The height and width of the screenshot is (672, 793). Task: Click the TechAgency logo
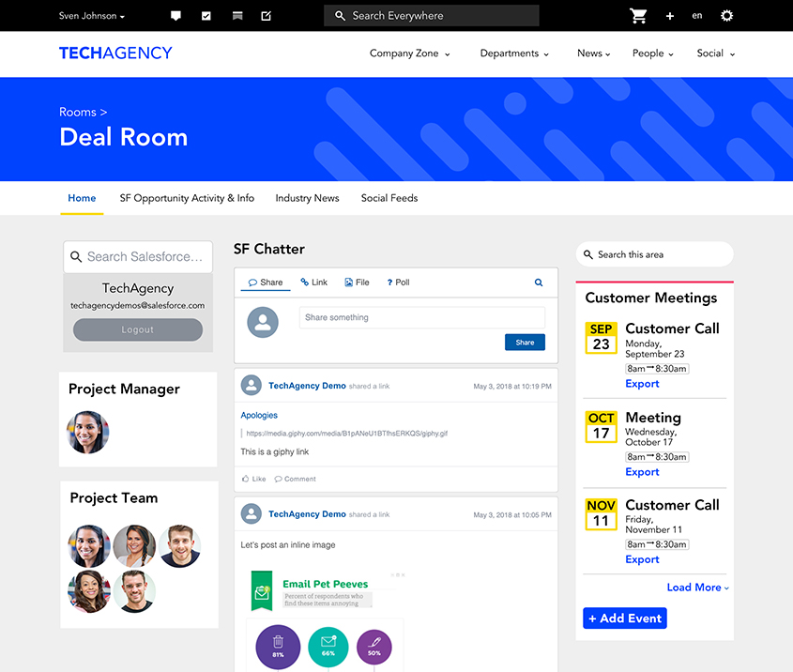click(x=115, y=53)
